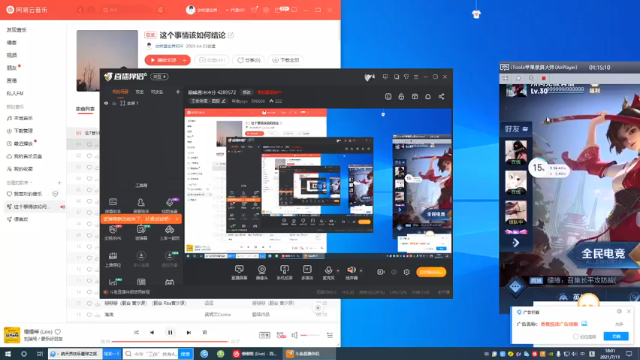Open My Music Cloud in sidebar
640x360 pixels.
pyautogui.click(x=24, y=156)
